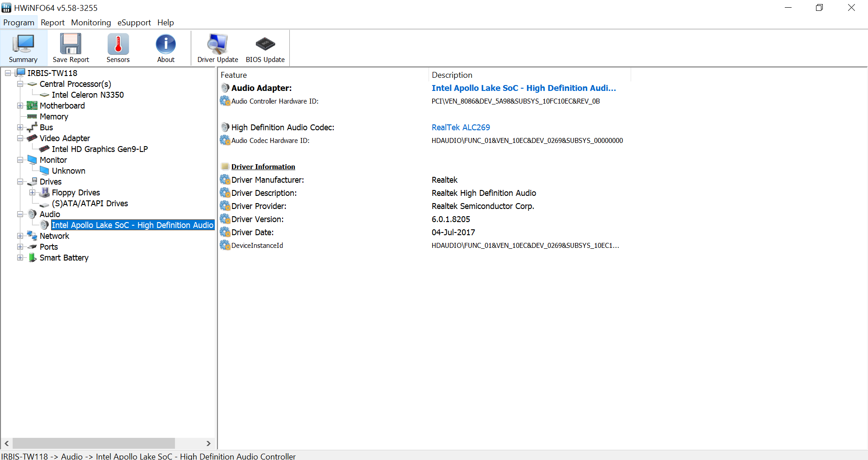Open the eSupport menu
Image resolution: width=868 pixels, height=460 pixels.
pos(134,23)
